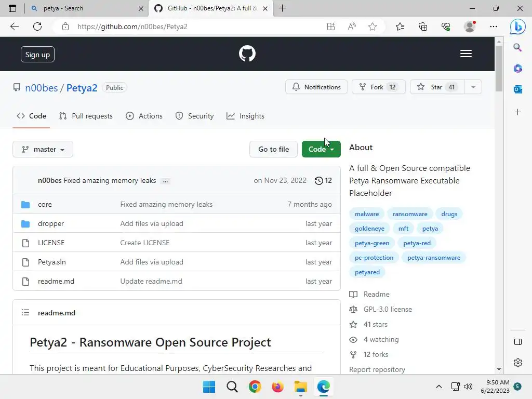Open the Pull requests tab
Screen dimensions: 532x399
coord(86,116)
